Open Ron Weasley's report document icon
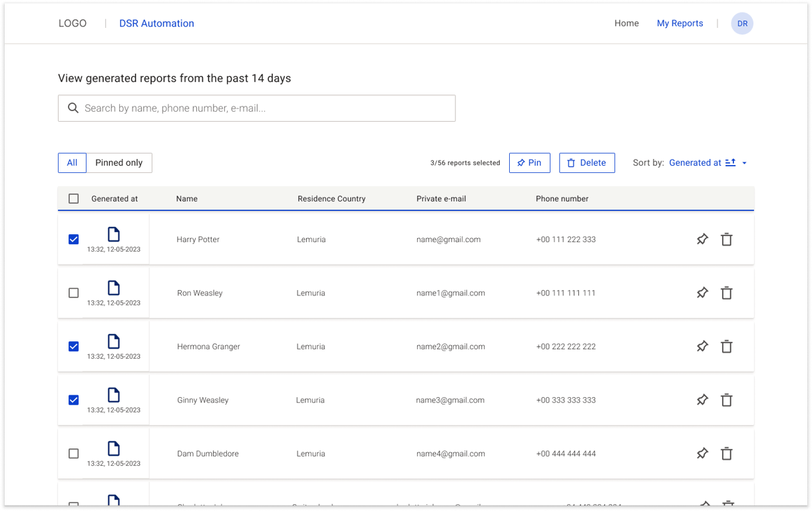The width and height of the screenshot is (812, 511). [114, 287]
